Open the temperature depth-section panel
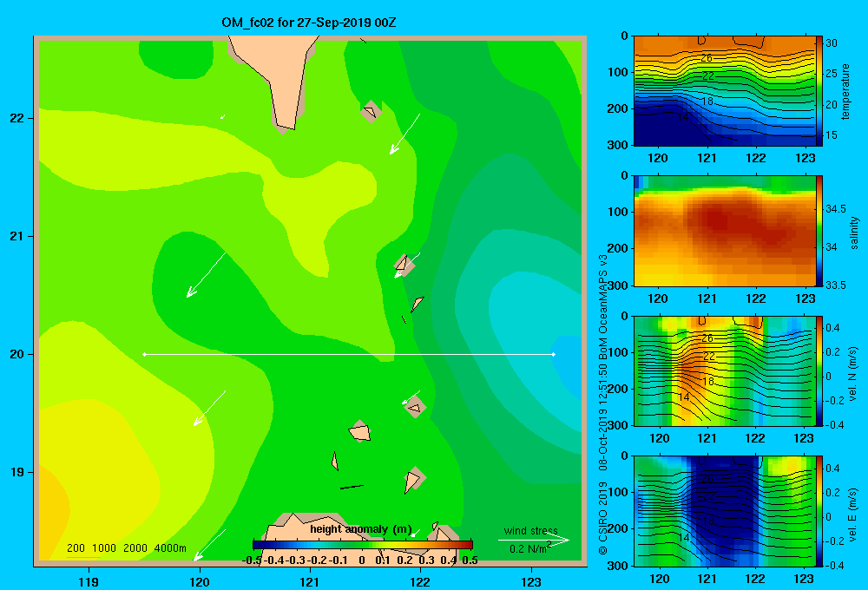 (724, 91)
